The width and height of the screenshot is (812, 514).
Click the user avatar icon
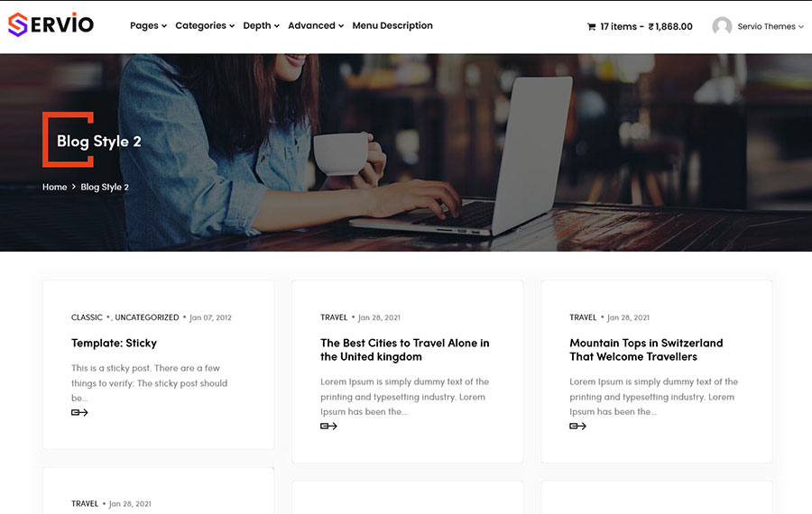click(722, 26)
